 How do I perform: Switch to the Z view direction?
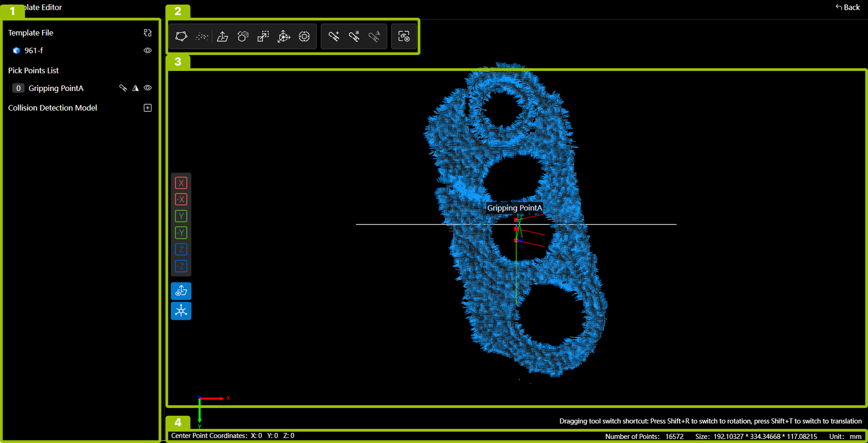pos(181,250)
